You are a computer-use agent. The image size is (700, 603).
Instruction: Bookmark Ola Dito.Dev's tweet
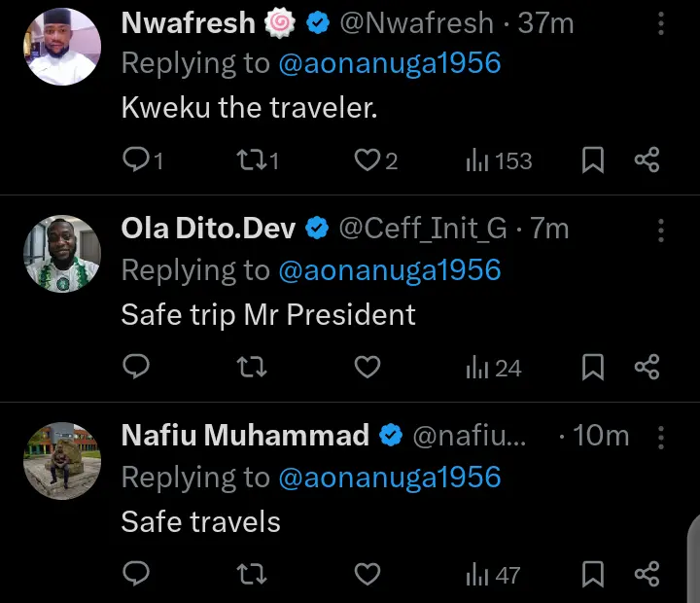tap(592, 368)
